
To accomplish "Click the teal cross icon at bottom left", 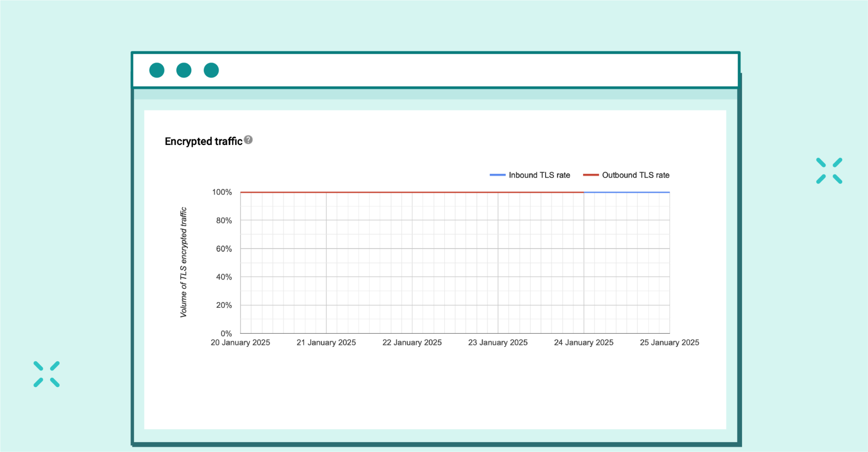I will (x=47, y=374).
